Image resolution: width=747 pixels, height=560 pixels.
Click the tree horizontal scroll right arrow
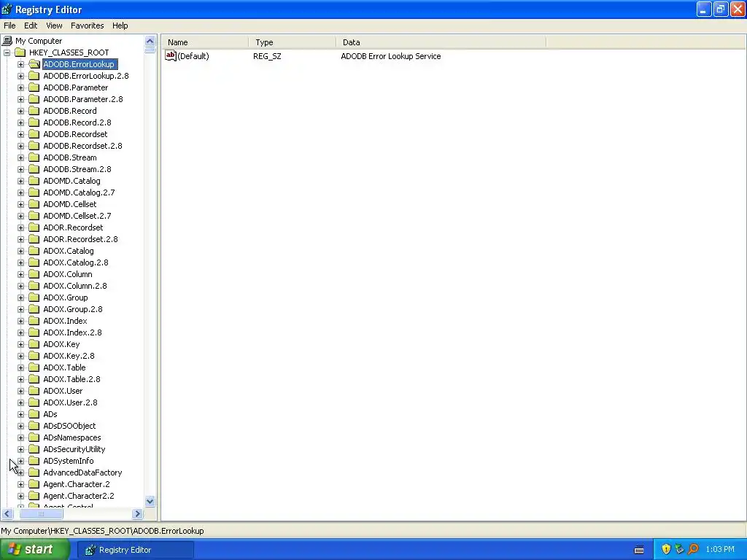[138, 514]
